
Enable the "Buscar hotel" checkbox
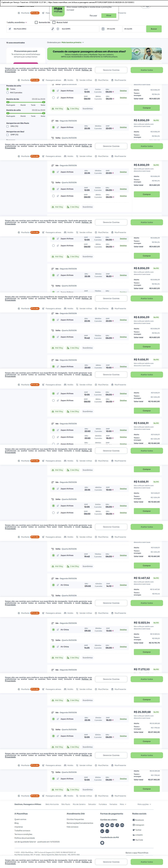coord(54,23)
